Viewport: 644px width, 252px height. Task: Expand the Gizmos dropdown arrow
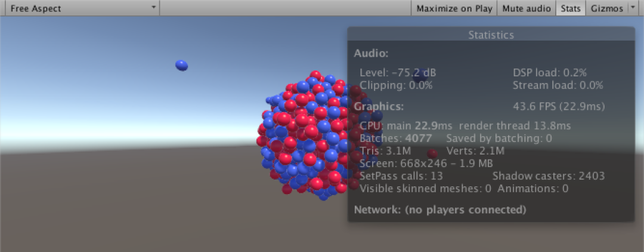click(633, 8)
